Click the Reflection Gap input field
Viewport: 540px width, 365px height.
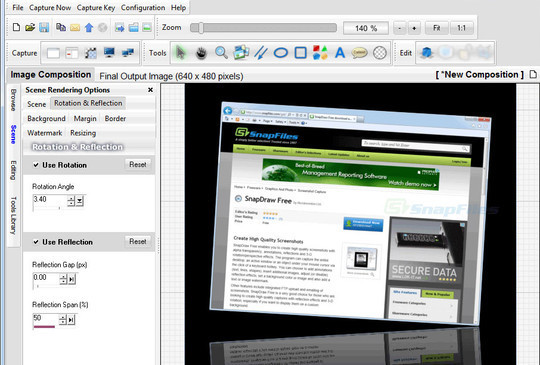pos(46,278)
